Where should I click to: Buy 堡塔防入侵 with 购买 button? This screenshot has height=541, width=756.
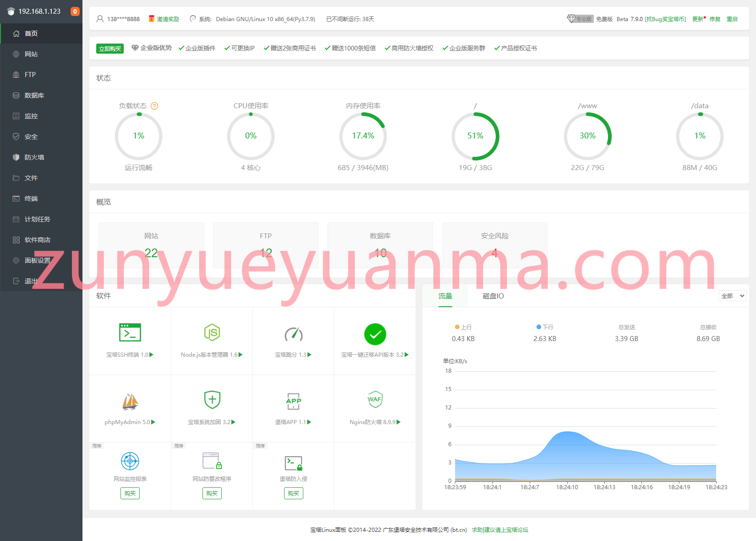click(294, 493)
